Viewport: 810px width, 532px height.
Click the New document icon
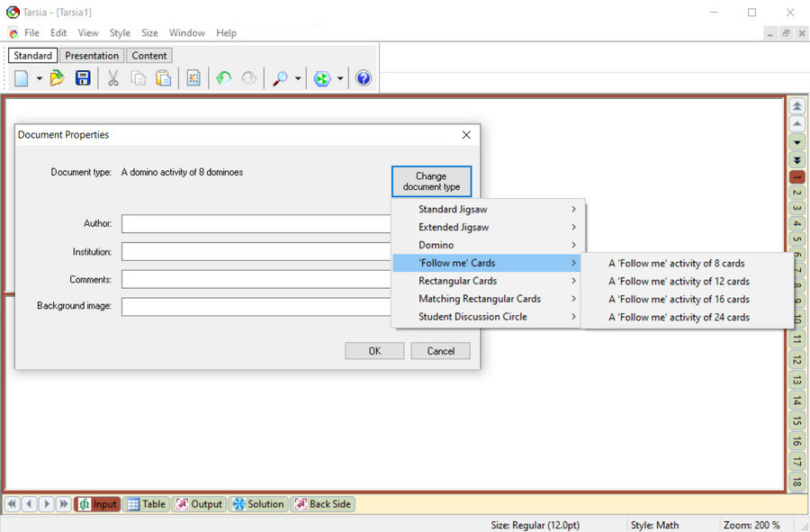22,78
